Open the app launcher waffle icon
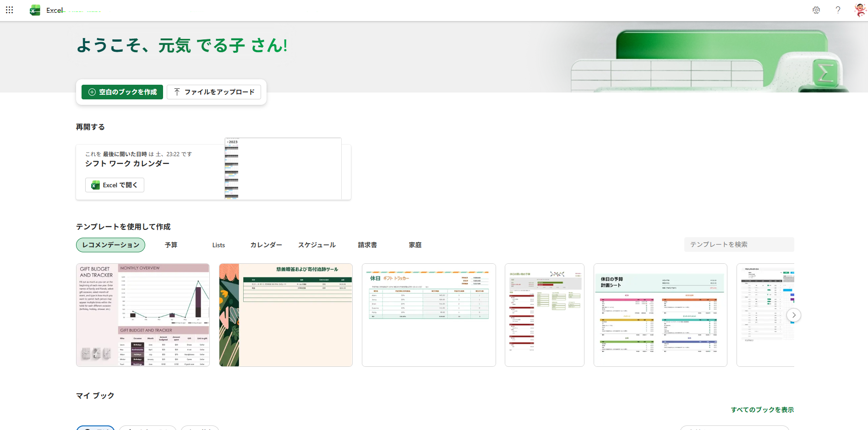868x430 pixels. point(9,10)
